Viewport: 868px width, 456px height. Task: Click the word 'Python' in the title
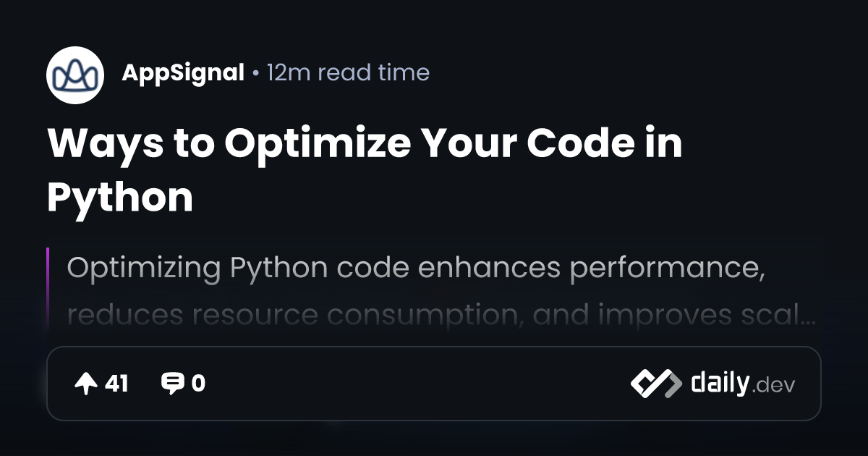(120, 197)
